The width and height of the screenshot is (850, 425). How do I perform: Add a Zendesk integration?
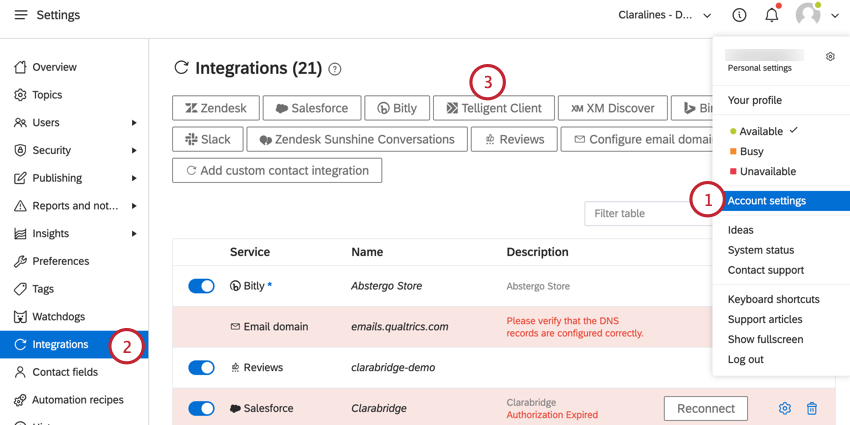[x=216, y=108]
